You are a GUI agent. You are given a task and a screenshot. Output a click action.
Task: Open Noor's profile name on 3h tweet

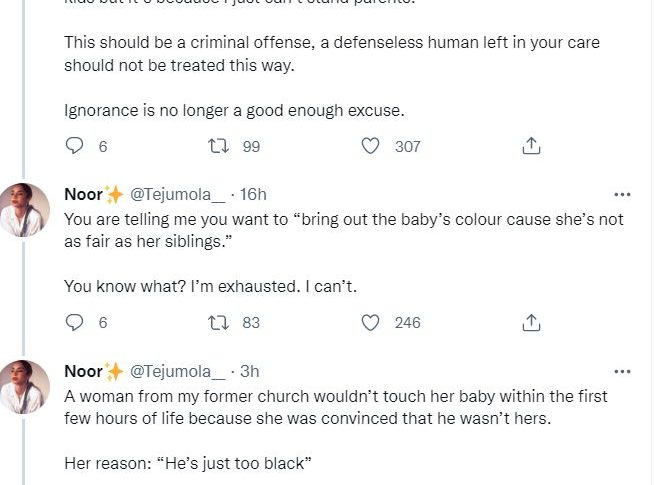tap(83, 371)
